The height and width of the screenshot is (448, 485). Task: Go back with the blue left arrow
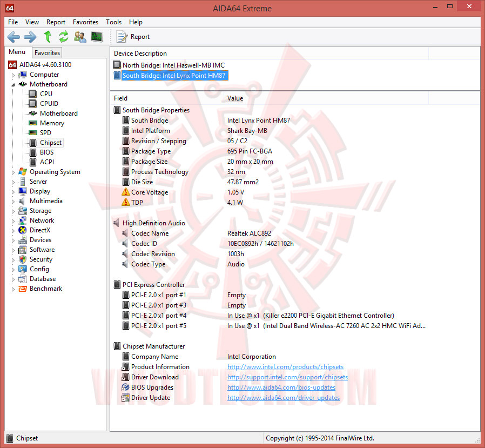click(x=14, y=37)
